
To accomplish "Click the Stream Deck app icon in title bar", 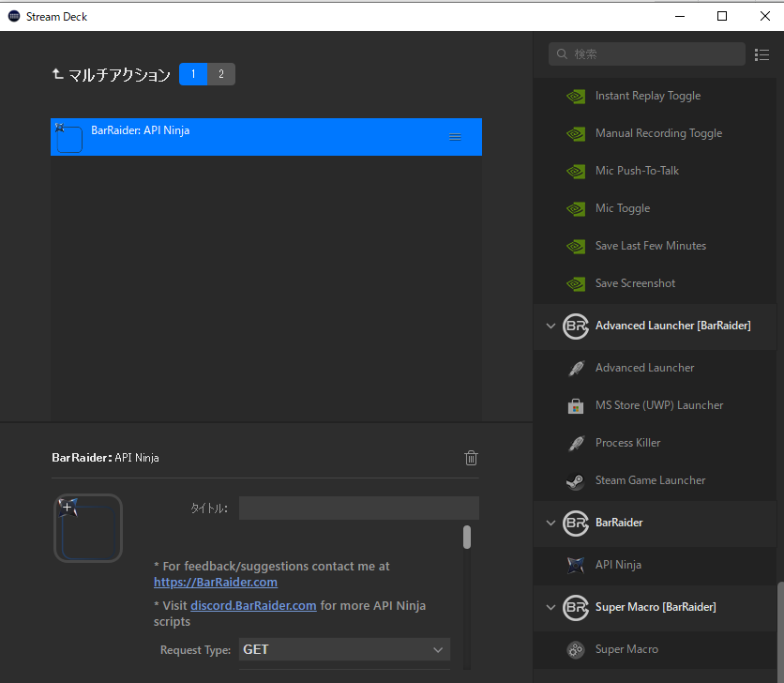I will tap(14, 16).
